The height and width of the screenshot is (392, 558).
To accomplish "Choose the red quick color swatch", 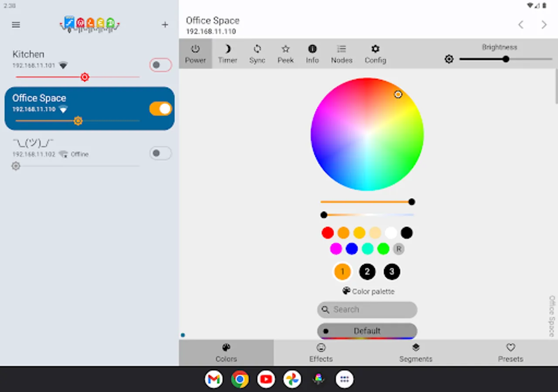I will click(x=327, y=233).
